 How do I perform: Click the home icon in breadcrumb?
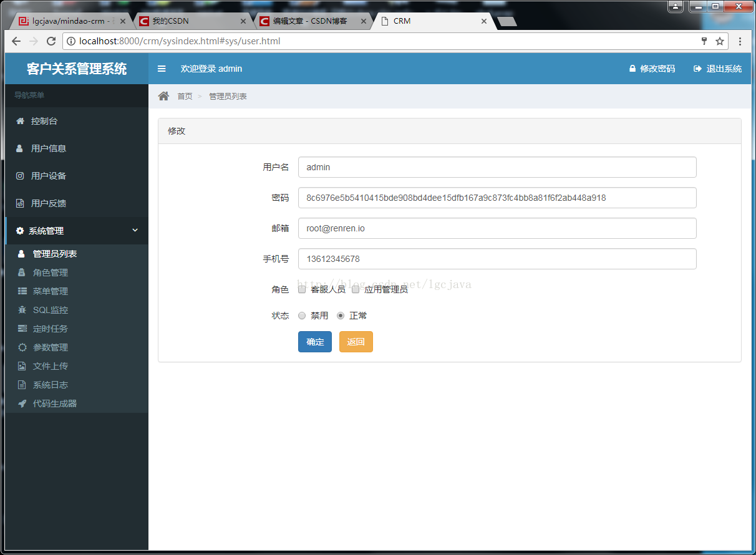[163, 96]
